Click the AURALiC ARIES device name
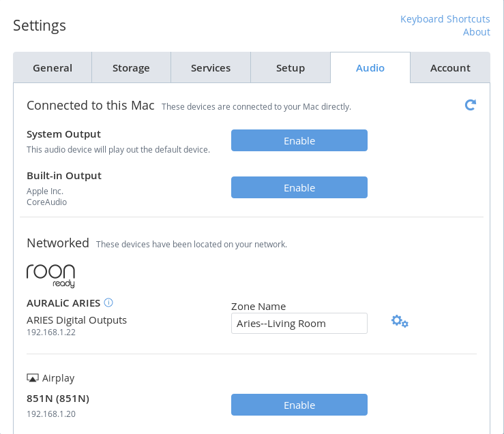This screenshot has width=504, height=434. (x=63, y=303)
